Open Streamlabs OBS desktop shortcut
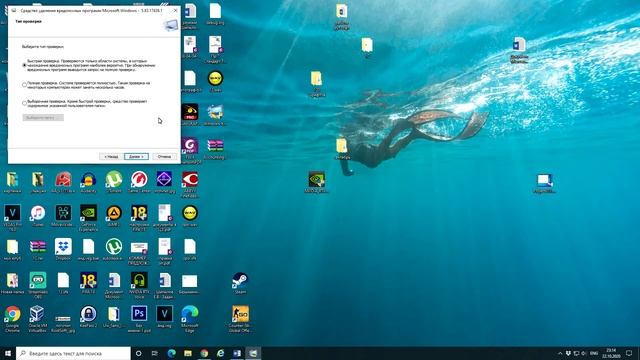This screenshot has width=640, height=360. [38, 286]
